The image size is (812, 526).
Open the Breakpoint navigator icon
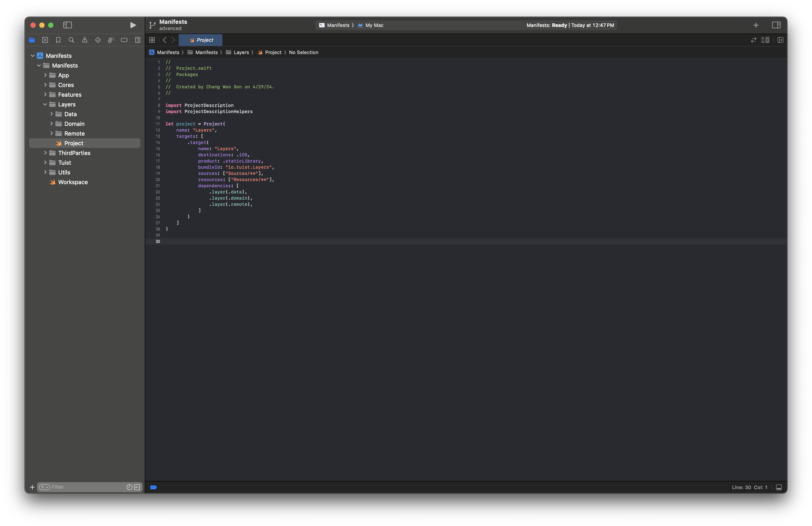pos(124,40)
